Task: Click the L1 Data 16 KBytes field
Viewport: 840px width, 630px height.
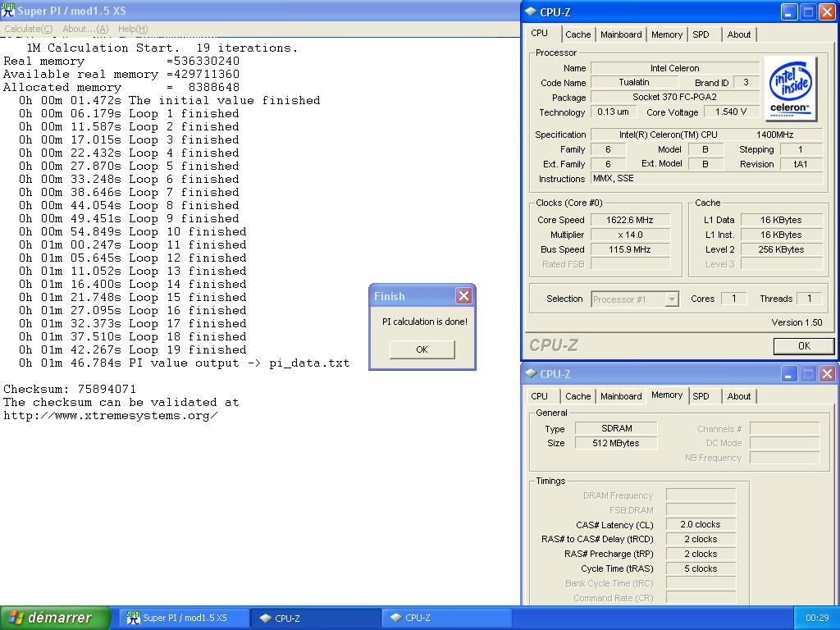Action: [781, 220]
